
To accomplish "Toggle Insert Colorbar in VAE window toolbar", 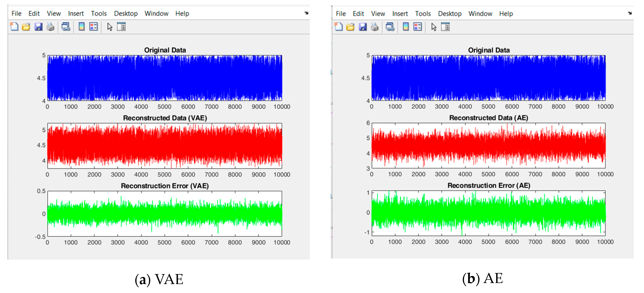I will click(x=82, y=27).
